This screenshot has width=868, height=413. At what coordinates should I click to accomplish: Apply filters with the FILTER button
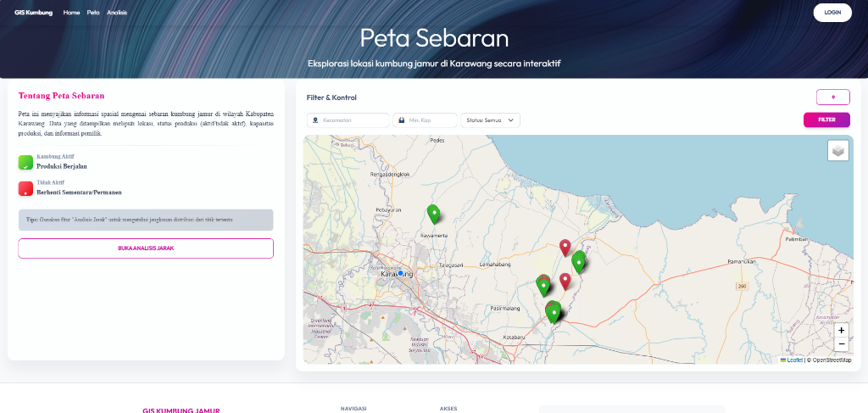(x=826, y=120)
